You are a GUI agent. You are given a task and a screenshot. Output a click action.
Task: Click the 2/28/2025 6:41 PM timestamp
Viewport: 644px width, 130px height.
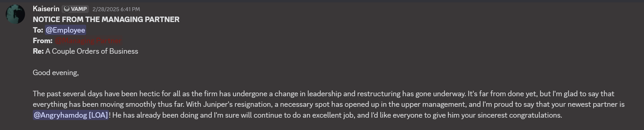pyautogui.click(x=116, y=9)
